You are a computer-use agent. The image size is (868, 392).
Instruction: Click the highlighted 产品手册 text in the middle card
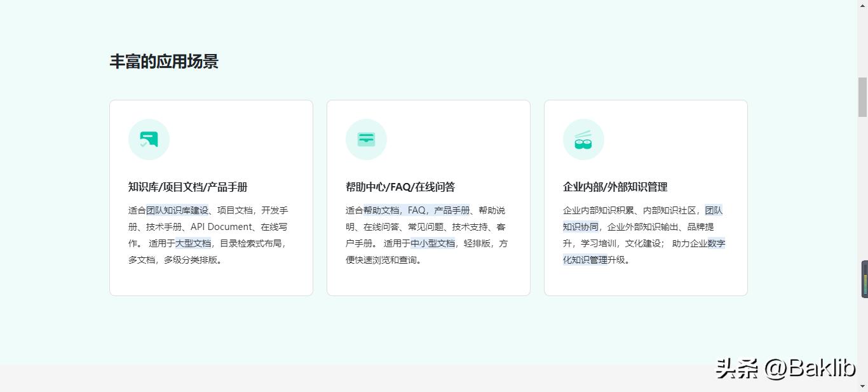tap(451, 210)
